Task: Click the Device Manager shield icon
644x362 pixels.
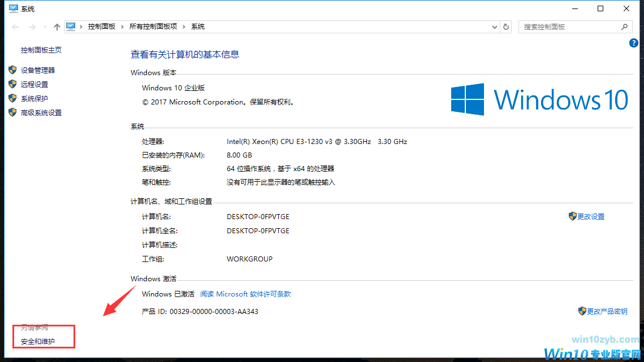Action: click(12, 69)
